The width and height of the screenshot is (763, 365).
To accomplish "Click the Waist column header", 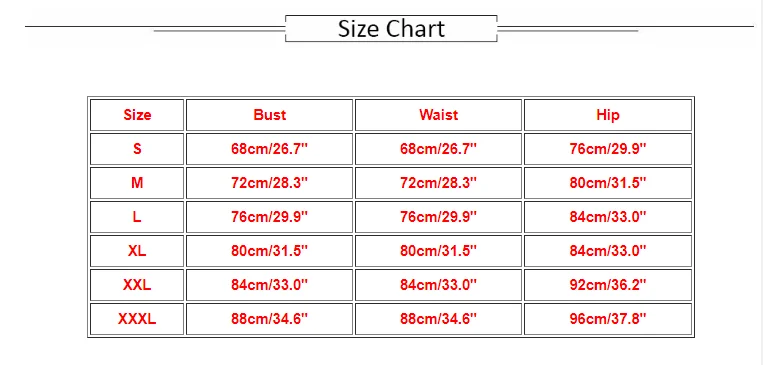I will (438, 115).
